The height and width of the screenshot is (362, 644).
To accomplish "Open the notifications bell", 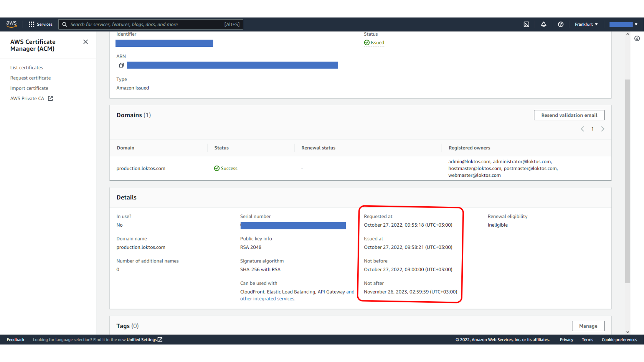I will coord(544,24).
